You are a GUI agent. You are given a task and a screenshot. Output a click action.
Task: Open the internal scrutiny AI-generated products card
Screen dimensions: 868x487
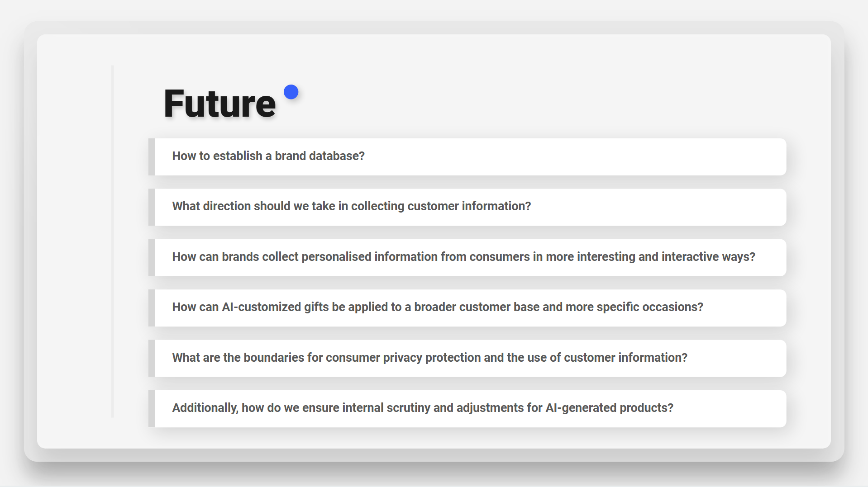pyautogui.click(x=467, y=409)
